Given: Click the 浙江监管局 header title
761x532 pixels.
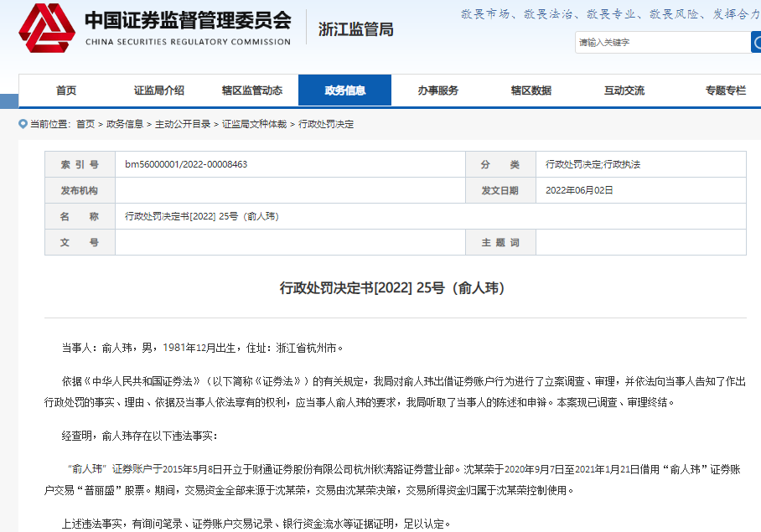Looking at the screenshot, I should (355, 30).
